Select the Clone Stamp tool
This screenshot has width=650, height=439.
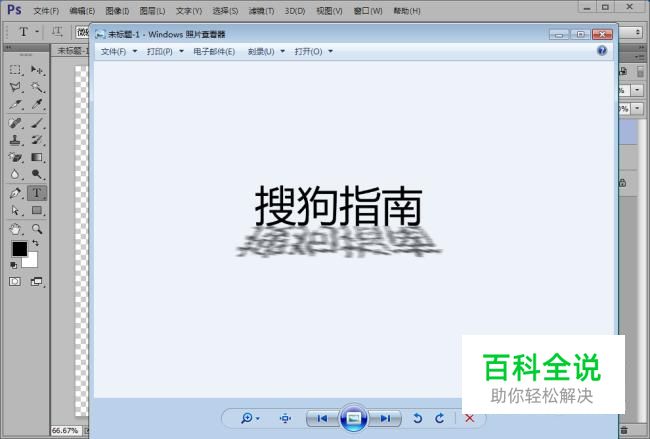tap(15, 140)
